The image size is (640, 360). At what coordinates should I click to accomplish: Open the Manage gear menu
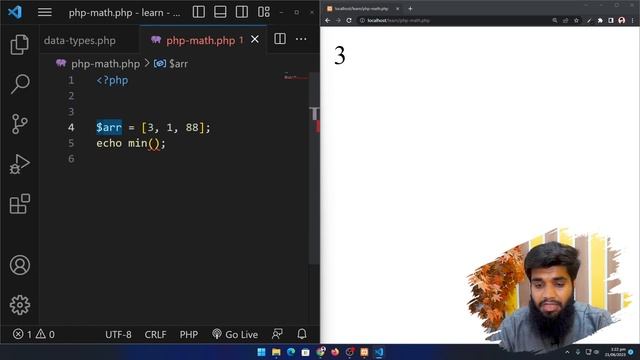click(x=20, y=305)
